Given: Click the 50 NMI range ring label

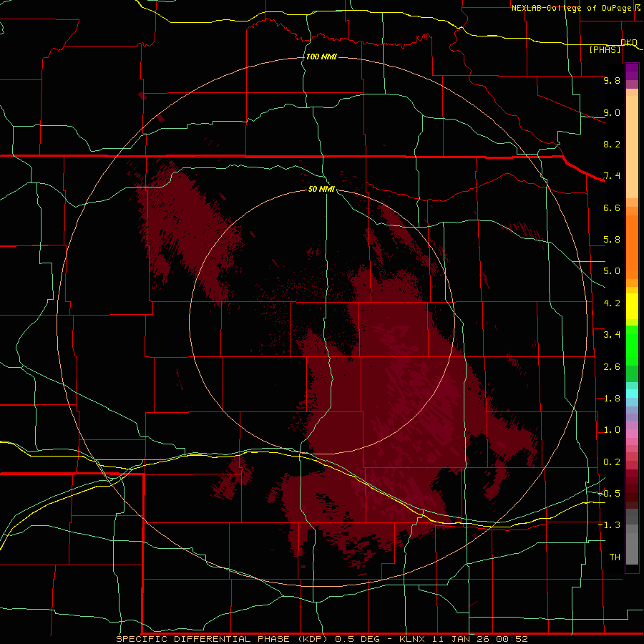Looking at the screenshot, I should tap(321, 189).
